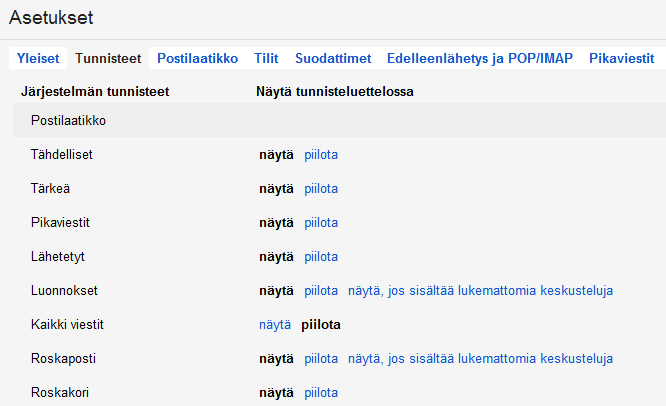Viewport: 666px width, 406px height.
Task: Show the Kaikki viestit label with näytä
Action: [x=275, y=325]
